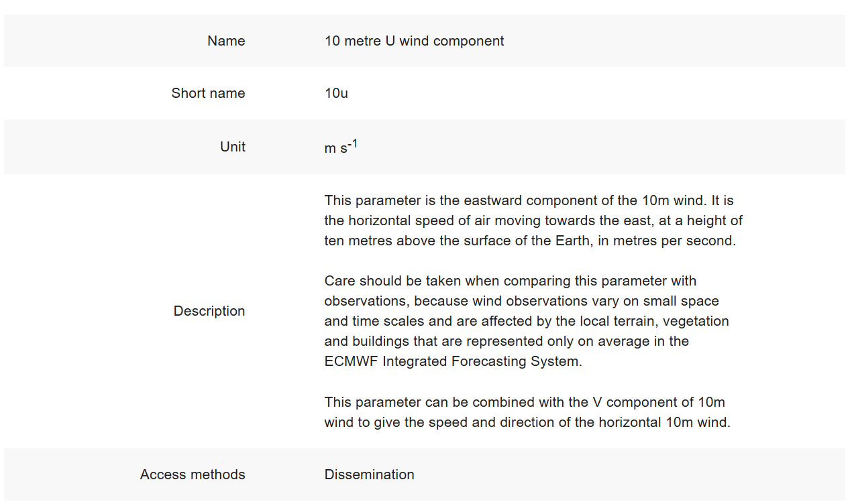Click the "Access methods" row label
The width and height of the screenshot is (852, 504).
[193, 475]
